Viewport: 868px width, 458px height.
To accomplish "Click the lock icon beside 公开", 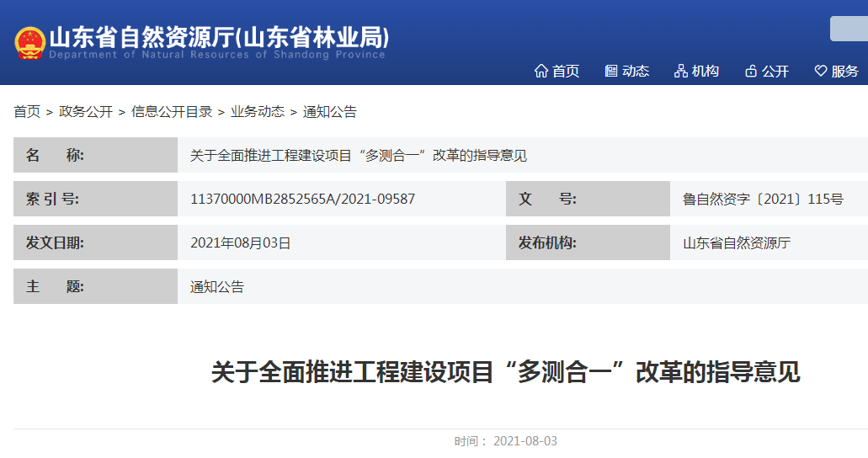I will pyautogui.click(x=751, y=71).
